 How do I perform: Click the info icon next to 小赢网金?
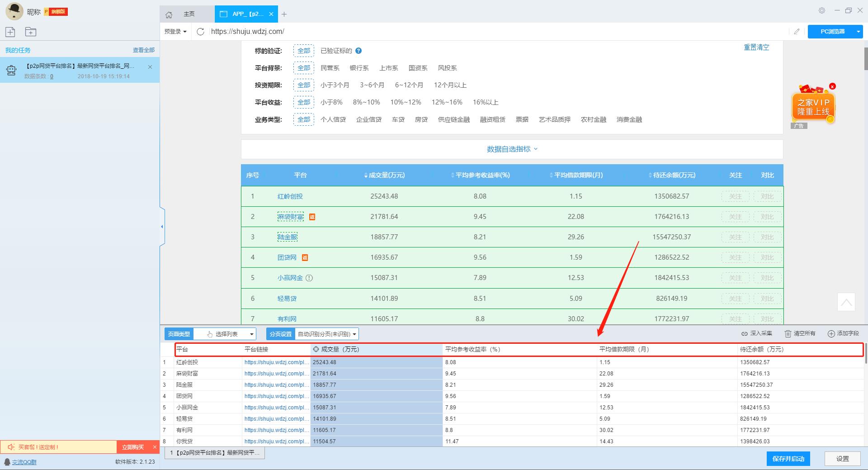(x=309, y=278)
